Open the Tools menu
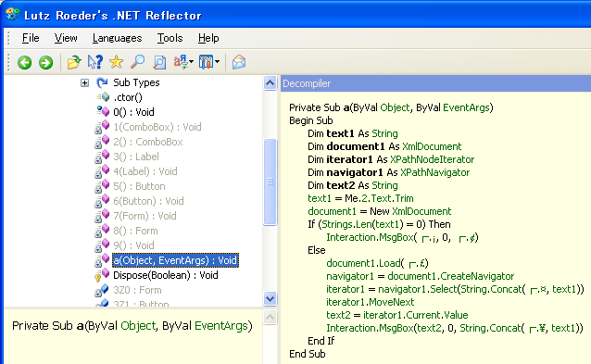 pos(170,38)
